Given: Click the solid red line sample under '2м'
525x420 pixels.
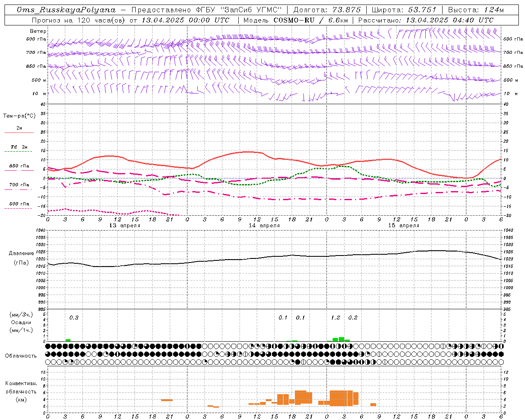Looking at the screenshot, I should point(19,133).
